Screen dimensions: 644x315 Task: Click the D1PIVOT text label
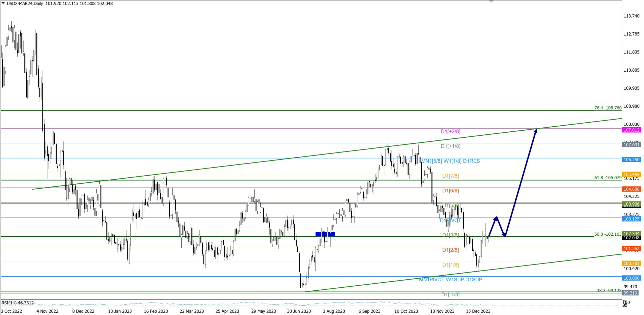(450, 220)
